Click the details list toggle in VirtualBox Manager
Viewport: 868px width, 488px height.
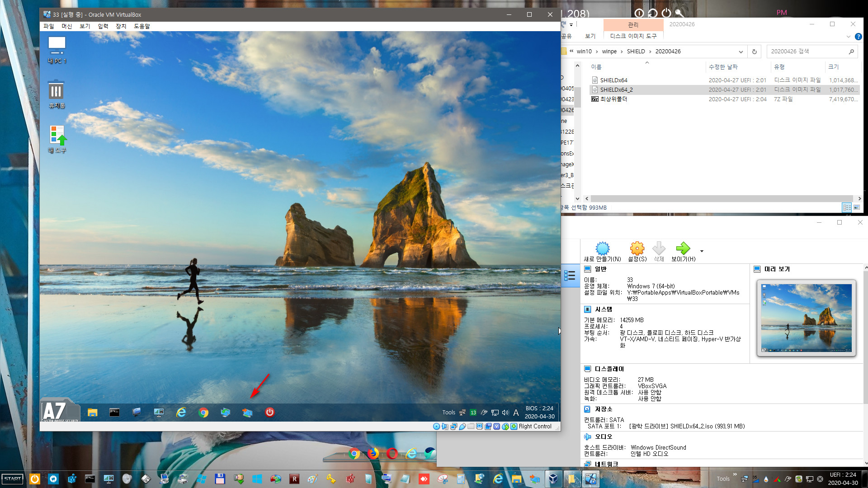570,275
